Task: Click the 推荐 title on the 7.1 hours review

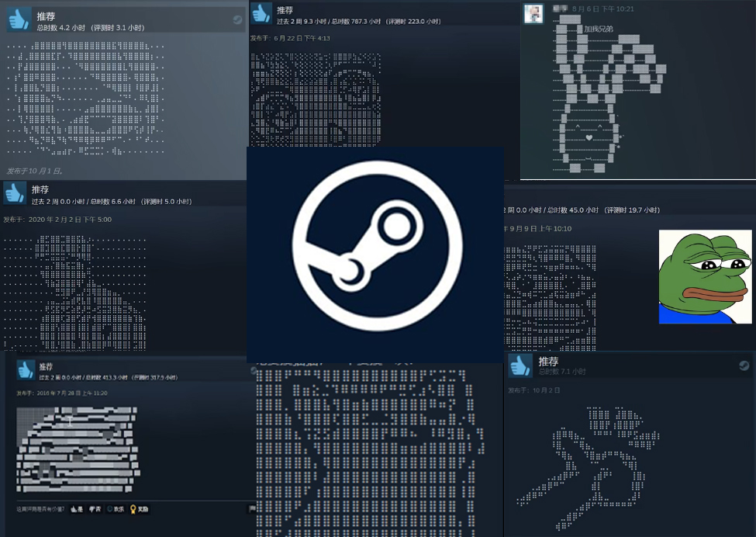Action: pos(548,362)
